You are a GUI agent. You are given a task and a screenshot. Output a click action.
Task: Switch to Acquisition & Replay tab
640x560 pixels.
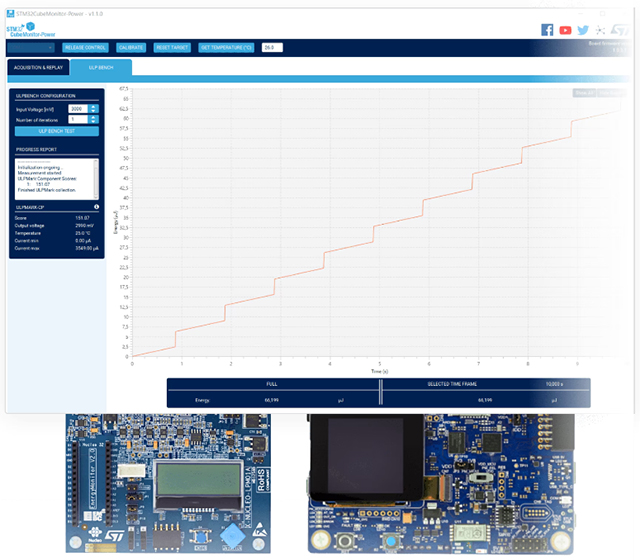(x=38, y=67)
